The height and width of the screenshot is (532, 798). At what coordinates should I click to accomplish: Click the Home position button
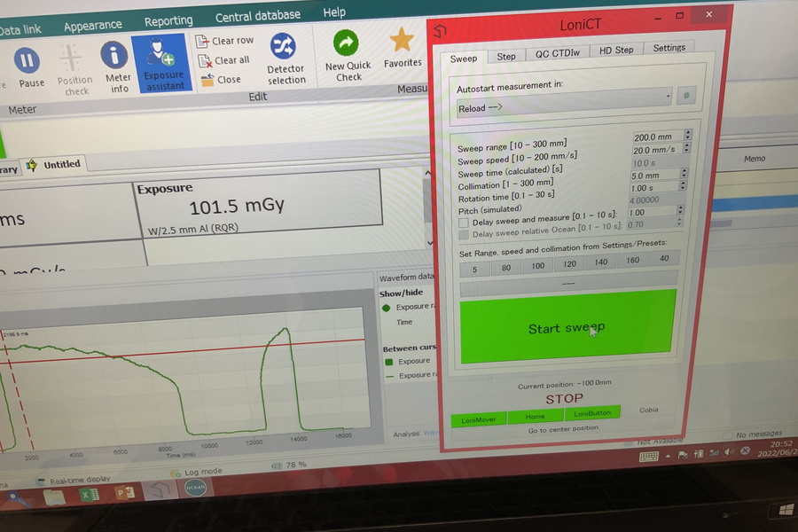coord(535,416)
